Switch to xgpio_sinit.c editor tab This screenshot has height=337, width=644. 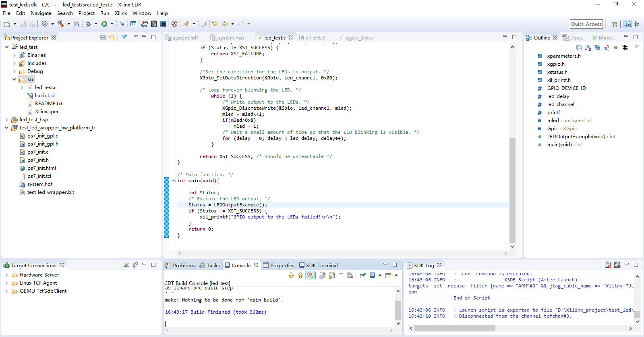click(x=356, y=37)
